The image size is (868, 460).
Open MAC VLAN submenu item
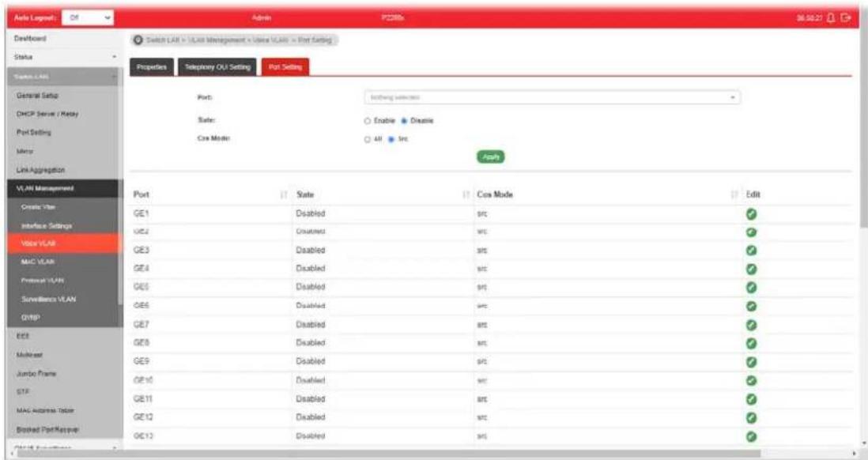coord(38,262)
